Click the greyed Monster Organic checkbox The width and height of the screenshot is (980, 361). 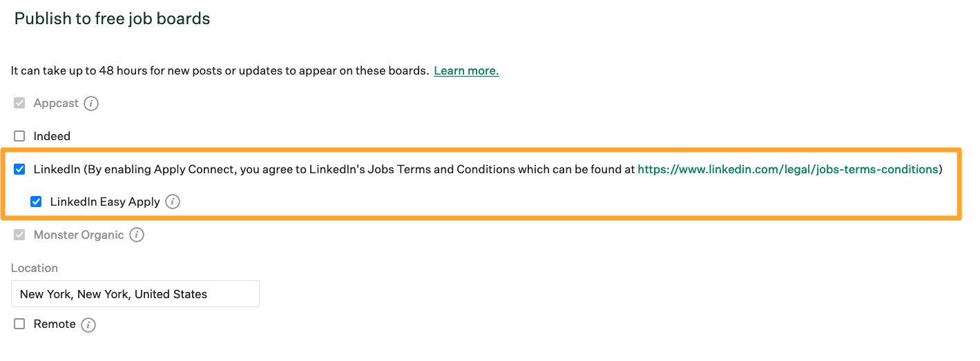click(19, 235)
